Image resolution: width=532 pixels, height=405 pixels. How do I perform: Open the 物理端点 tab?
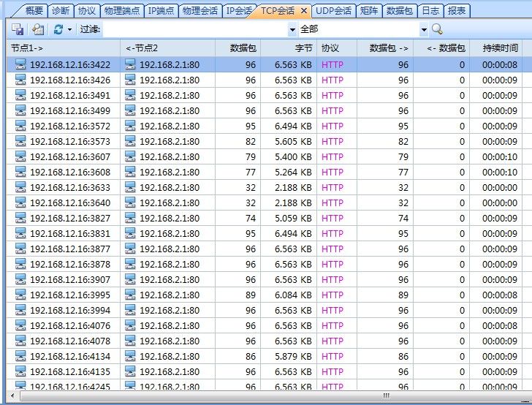pyautogui.click(x=121, y=11)
